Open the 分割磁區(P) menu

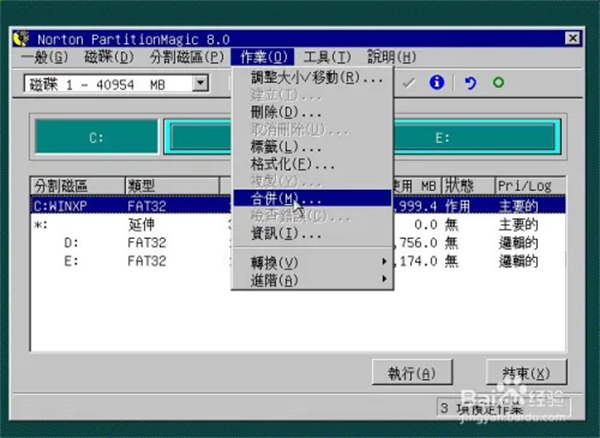[x=187, y=57]
